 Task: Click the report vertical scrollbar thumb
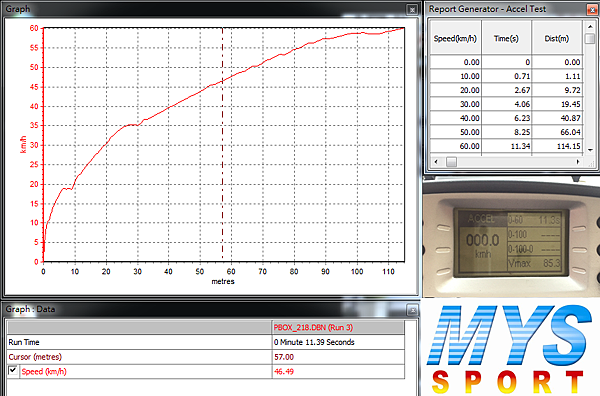pos(590,38)
